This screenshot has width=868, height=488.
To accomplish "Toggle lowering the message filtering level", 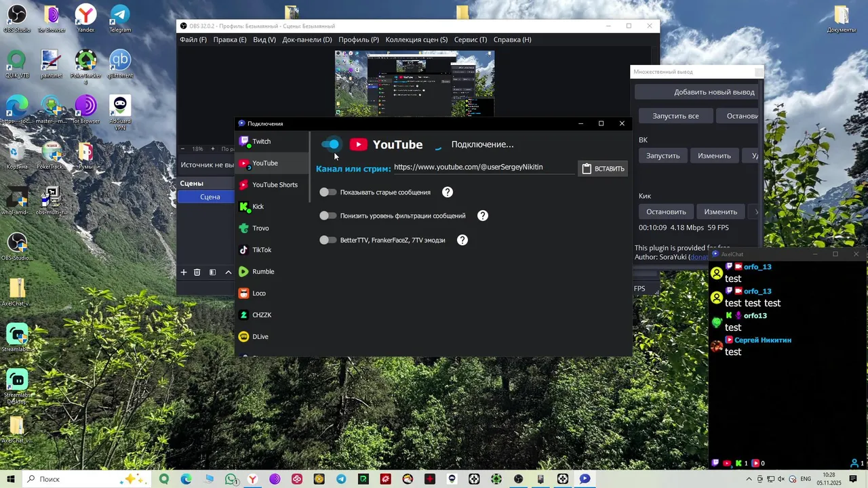I will tap(328, 216).
